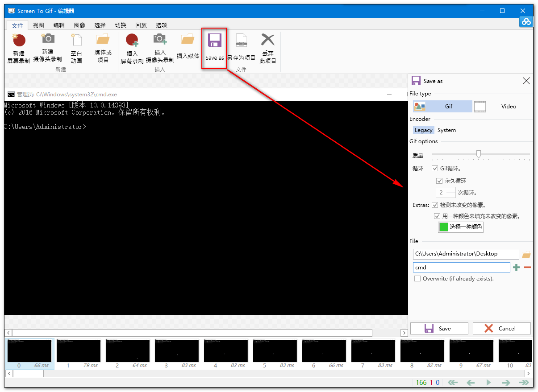Select frame 3 thumbnail (83 ms)
538x392 pixels.
[x=177, y=354]
